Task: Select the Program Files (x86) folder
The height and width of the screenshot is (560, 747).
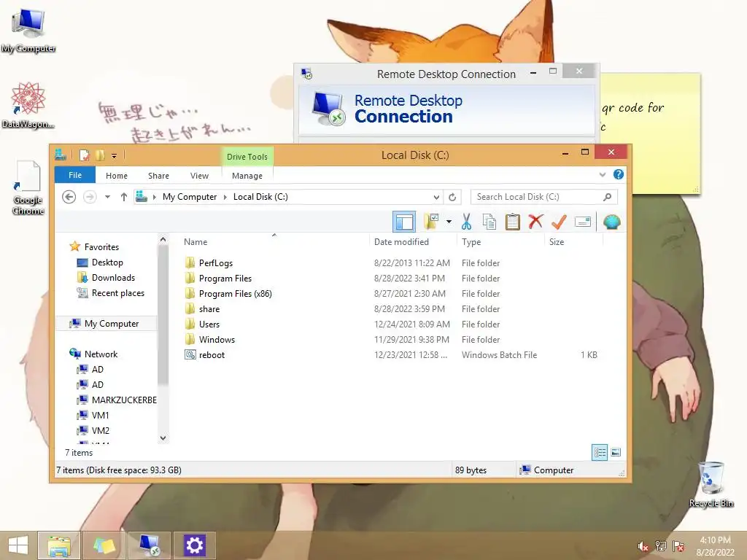Action: (236, 293)
